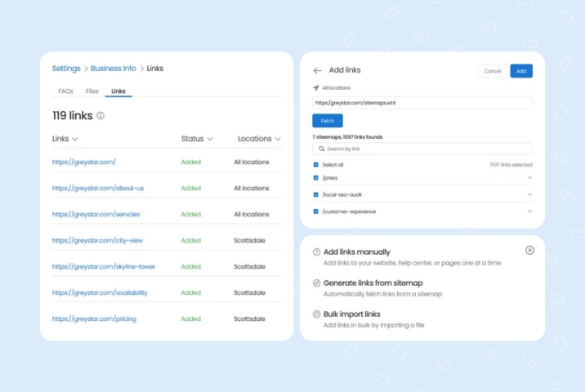The width and height of the screenshot is (585, 392).
Task: Click the sitemap URL input field
Action: pyautogui.click(x=422, y=103)
